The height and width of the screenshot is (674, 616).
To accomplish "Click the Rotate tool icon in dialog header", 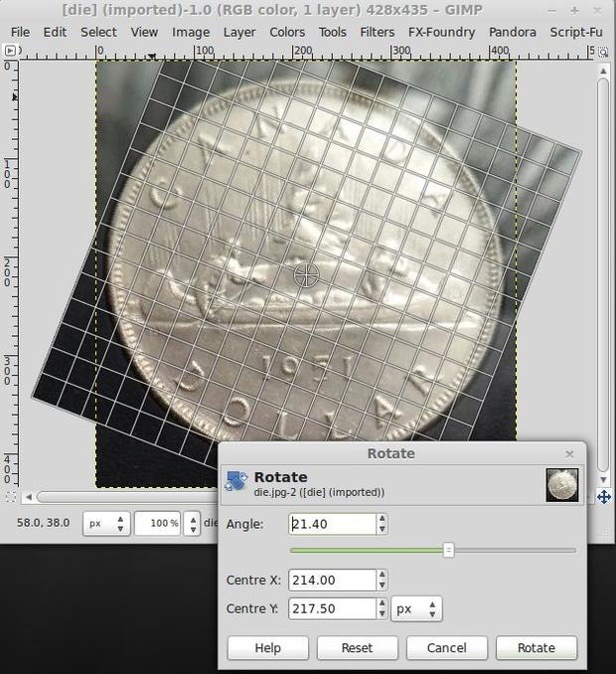I will point(236,481).
